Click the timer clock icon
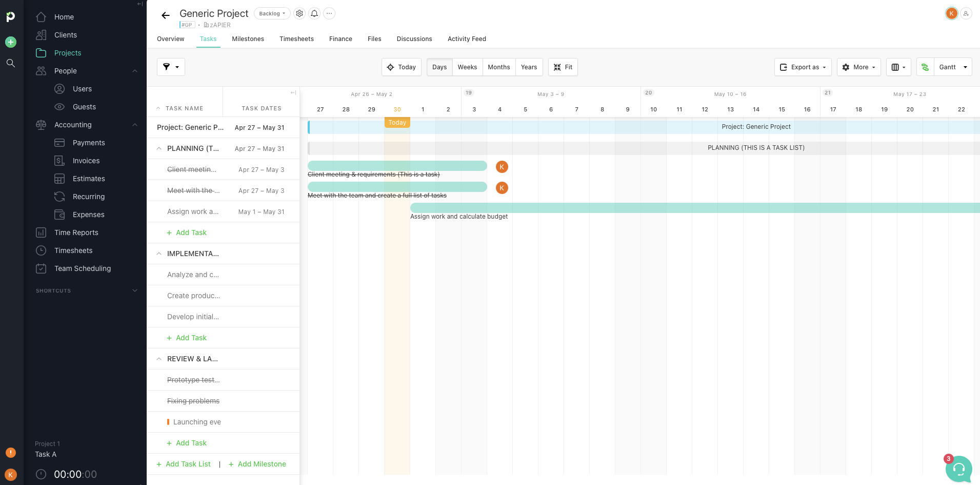The height and width of the screenshot is (485, 980). (x=41, y=474)
